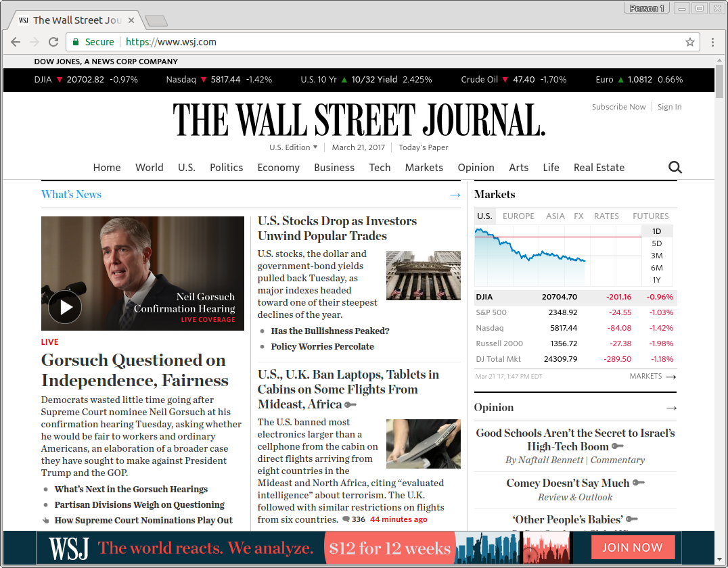Expand the U.S. Edition dropdown

[294, 147]
